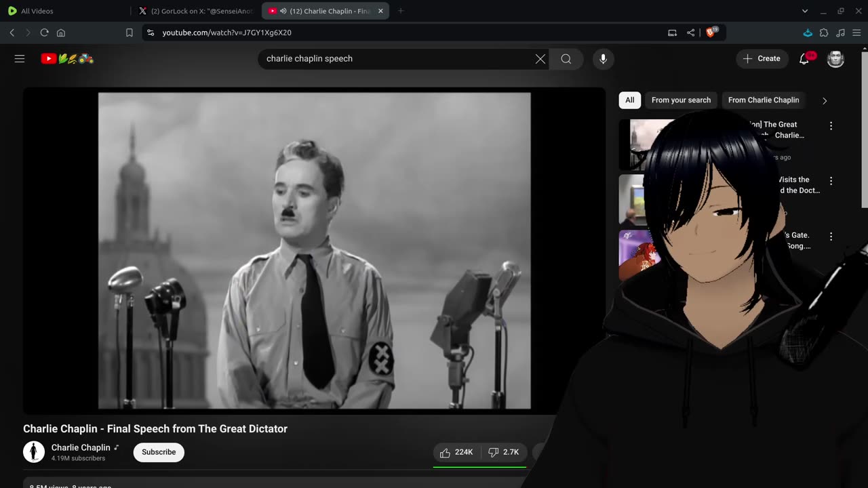
Task: Open the second recommended video thumbnail
Action: click(632, 200)
